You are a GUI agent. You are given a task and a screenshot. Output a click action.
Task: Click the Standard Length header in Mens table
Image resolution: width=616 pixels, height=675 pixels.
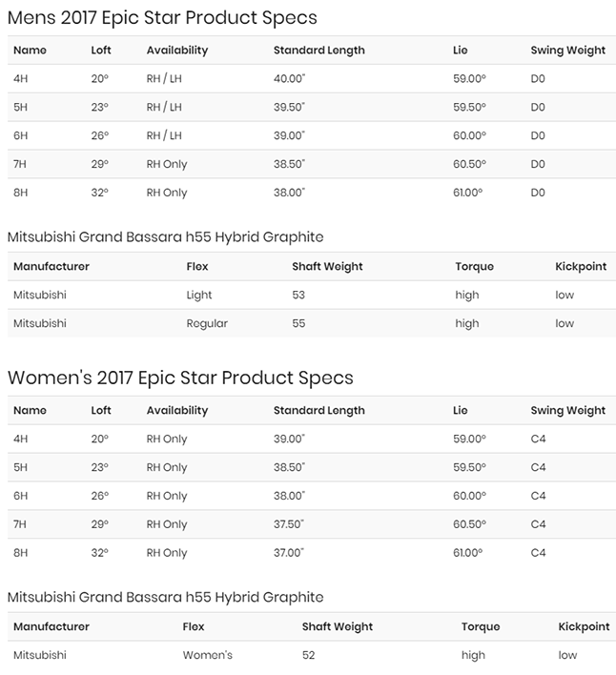pos(319,51)
